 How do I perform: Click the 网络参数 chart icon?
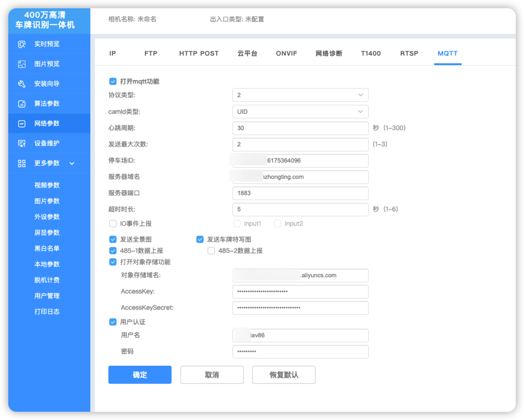point(22,124)
